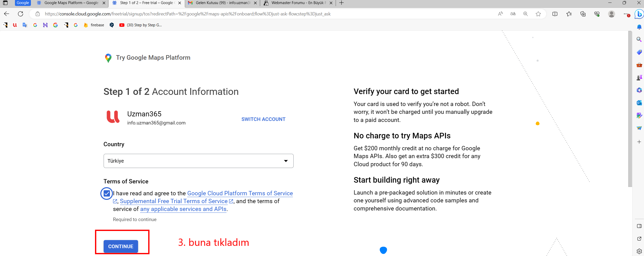Uncheck the Terms of Service agreement checkbox
This screenshot has height=256, width=644.
(x=107, y=194)
